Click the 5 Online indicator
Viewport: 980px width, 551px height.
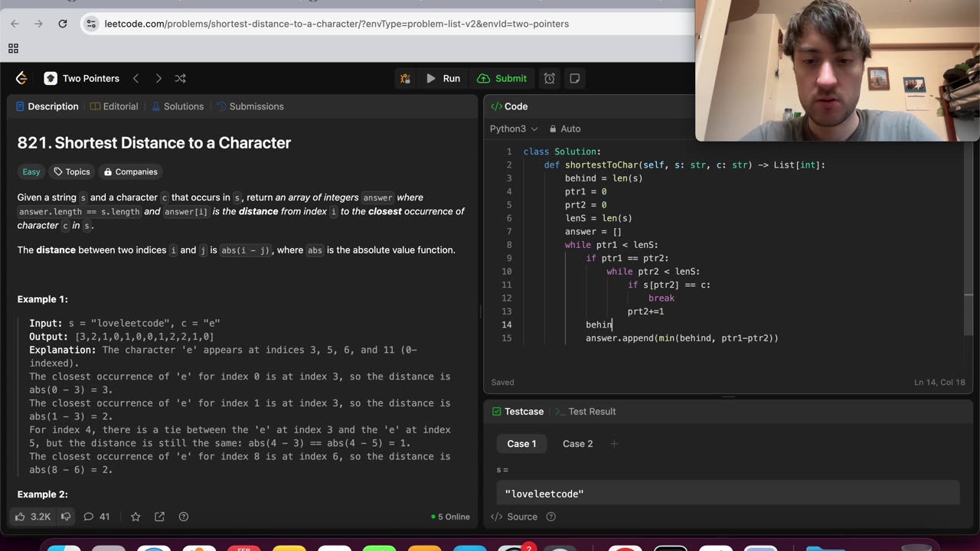coord(450,517)
